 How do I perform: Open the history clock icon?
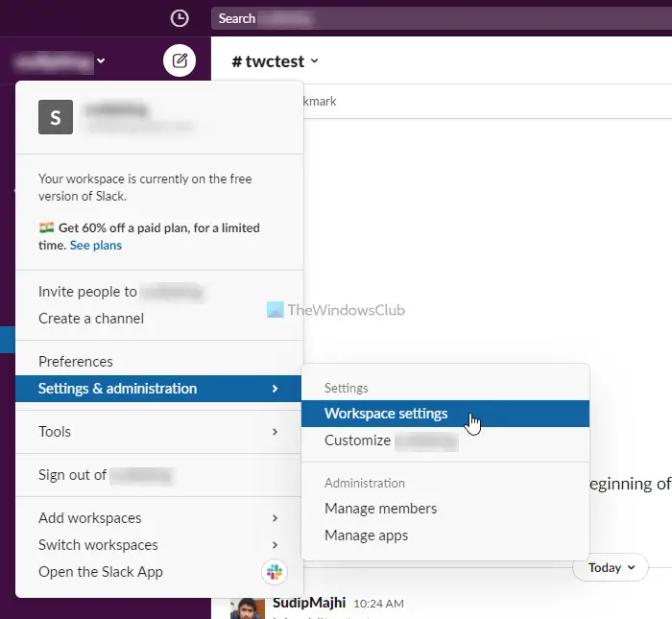point(180,18)
